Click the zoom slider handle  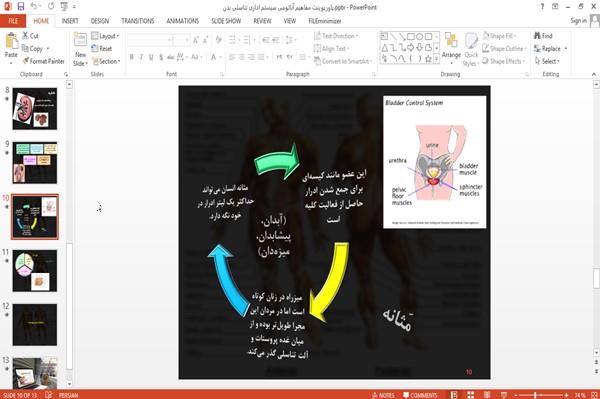tap(535, 395)
